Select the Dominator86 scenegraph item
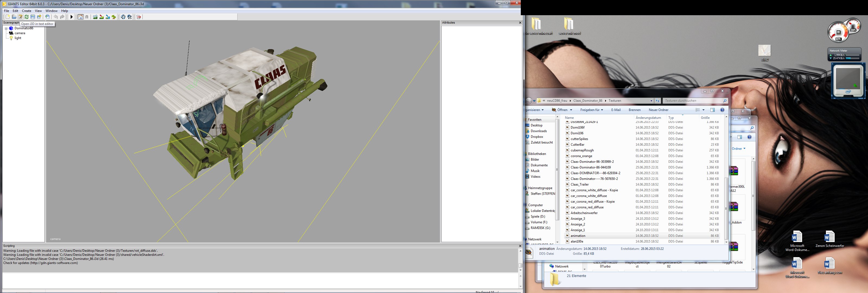The height and width of the screenshot is (293, 868). 24,28
